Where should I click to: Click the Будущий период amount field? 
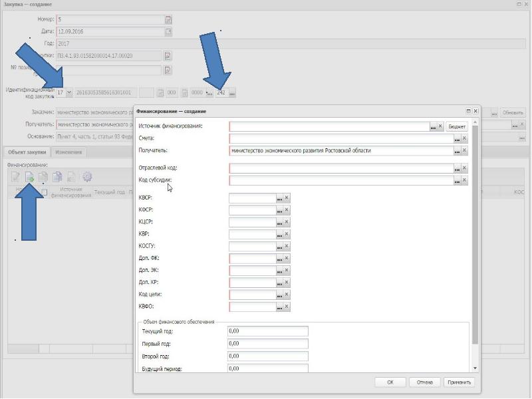click(268, 368)
